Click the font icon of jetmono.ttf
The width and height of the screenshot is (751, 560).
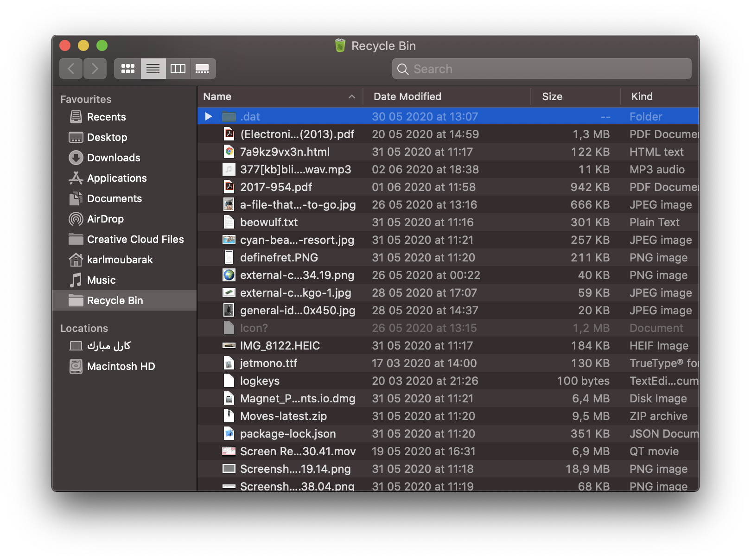229,363
